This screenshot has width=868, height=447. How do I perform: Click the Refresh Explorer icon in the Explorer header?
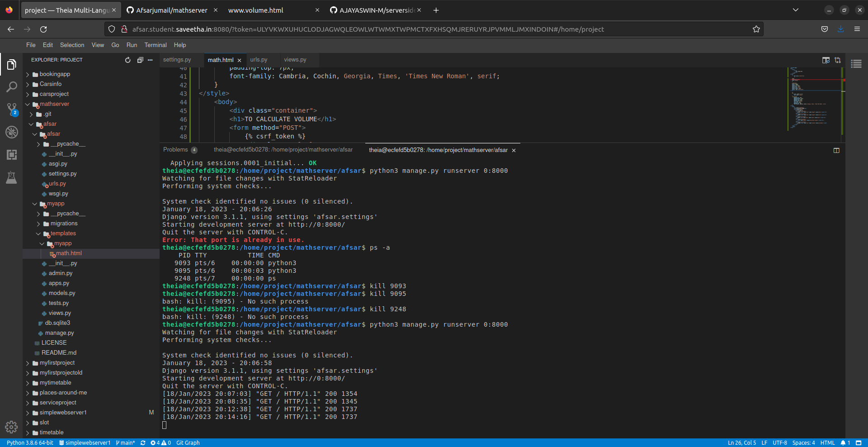point(128,59)
